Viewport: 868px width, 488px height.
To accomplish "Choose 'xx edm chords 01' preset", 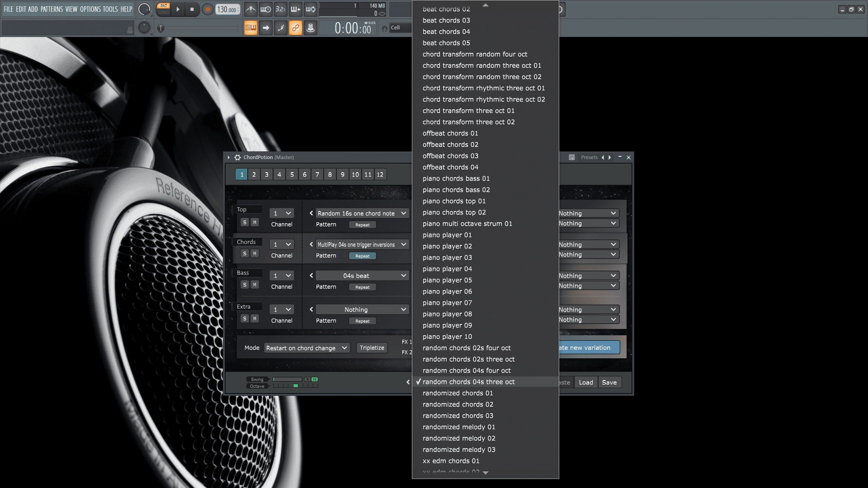I will point(486,461).
